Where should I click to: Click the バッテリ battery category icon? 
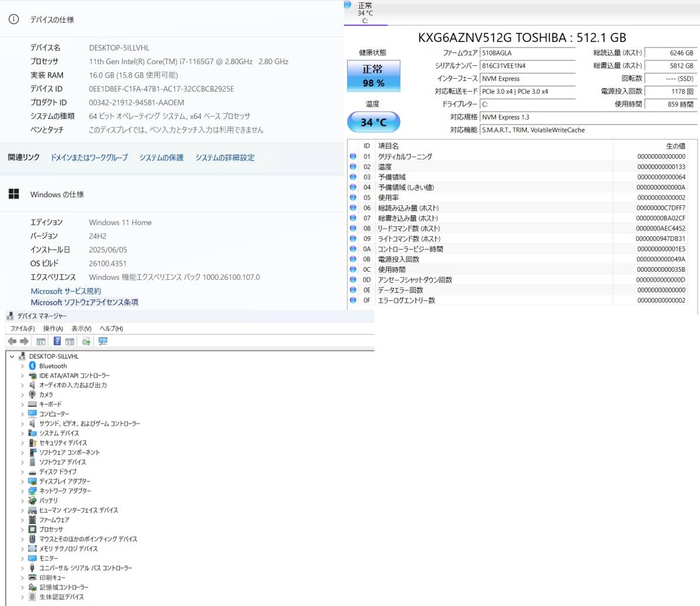pyautogui.click(x=32, y=500)
